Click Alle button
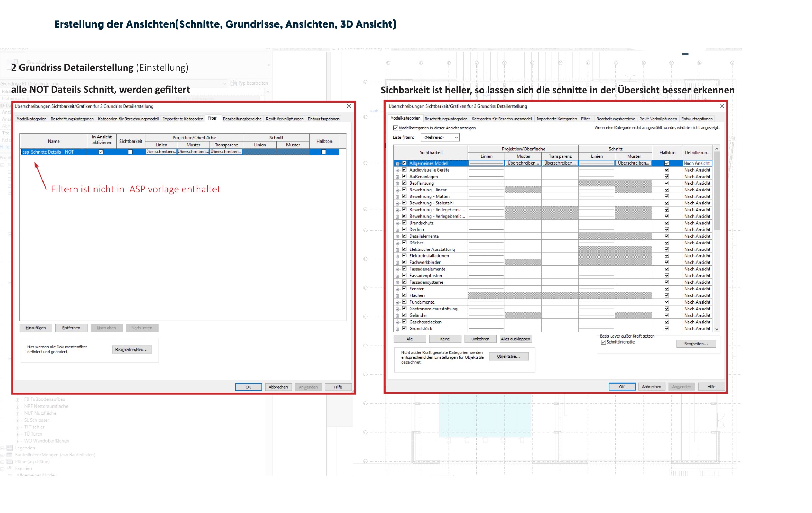Viewport: 812px width, 513px height. point(410,339)
